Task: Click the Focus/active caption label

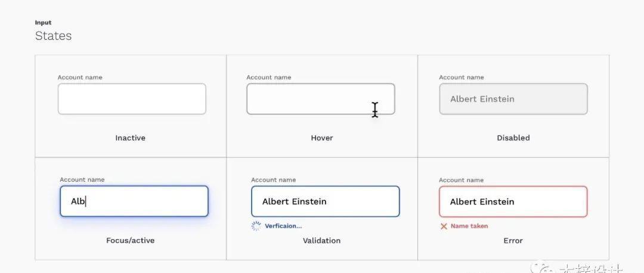Action: pos(130,241)
